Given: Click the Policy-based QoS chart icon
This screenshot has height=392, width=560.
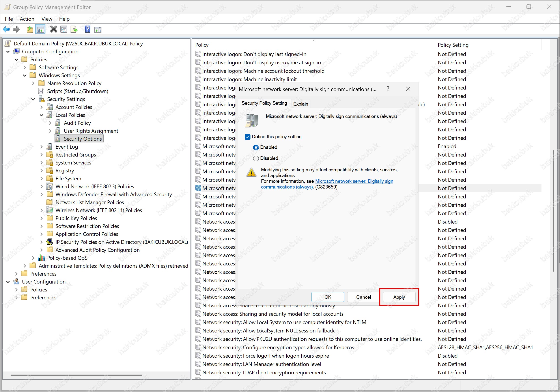Looking at the screenshot, I should click(41, 258).
